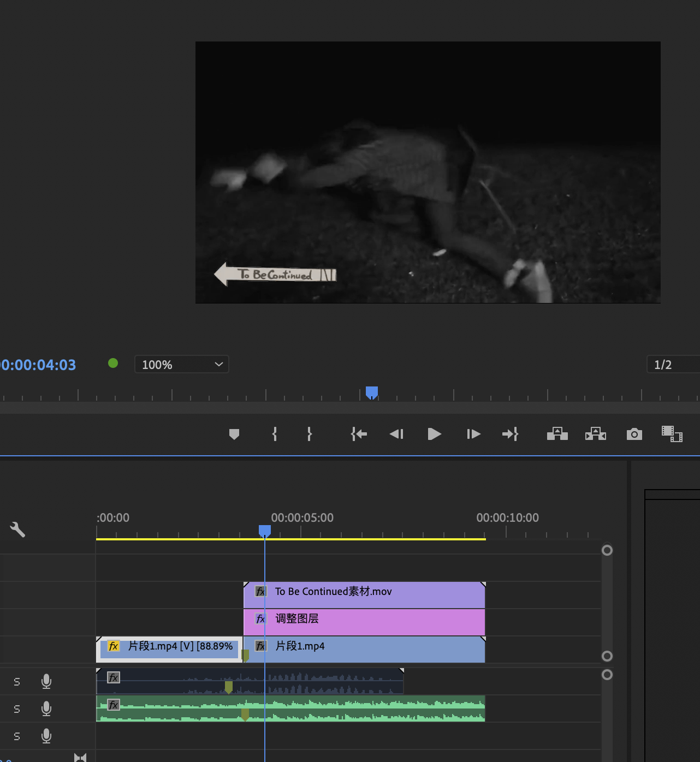Click the Mark In button

click(275, 434)
